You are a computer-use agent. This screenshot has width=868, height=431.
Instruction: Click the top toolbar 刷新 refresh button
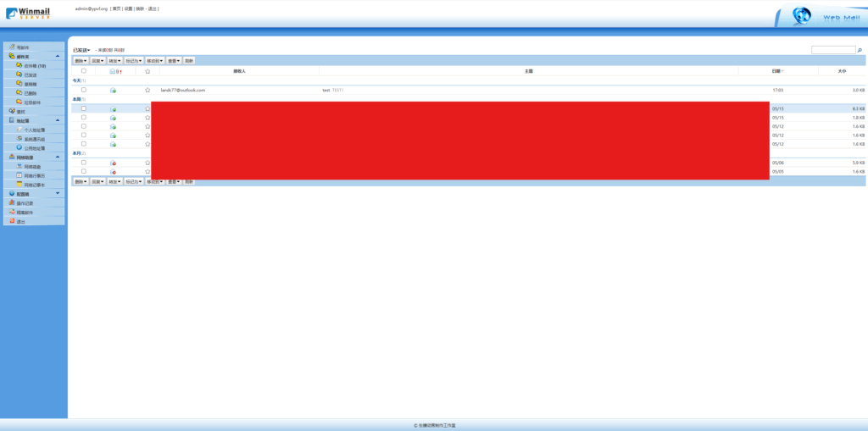click(x=189, y=61)
